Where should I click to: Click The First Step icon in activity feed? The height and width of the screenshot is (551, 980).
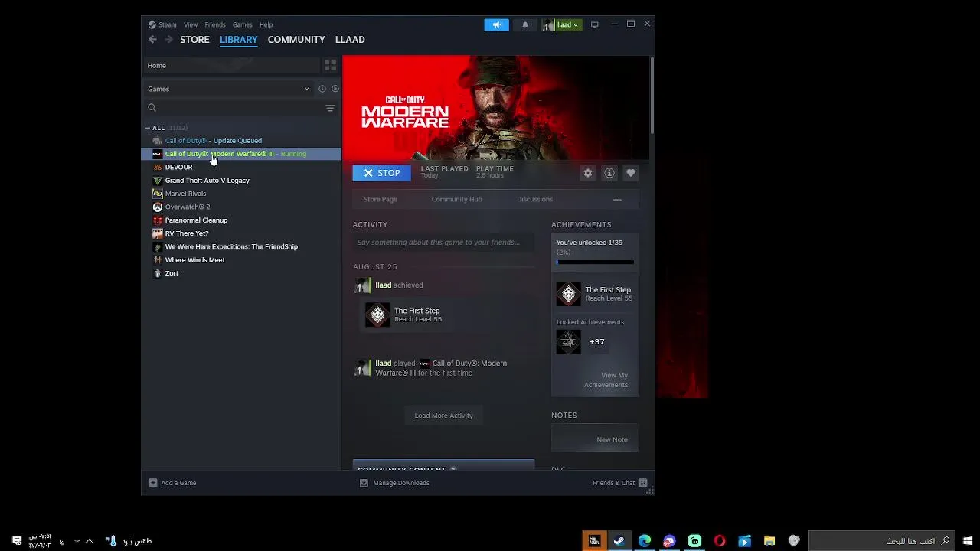click(x=377, y=315)
